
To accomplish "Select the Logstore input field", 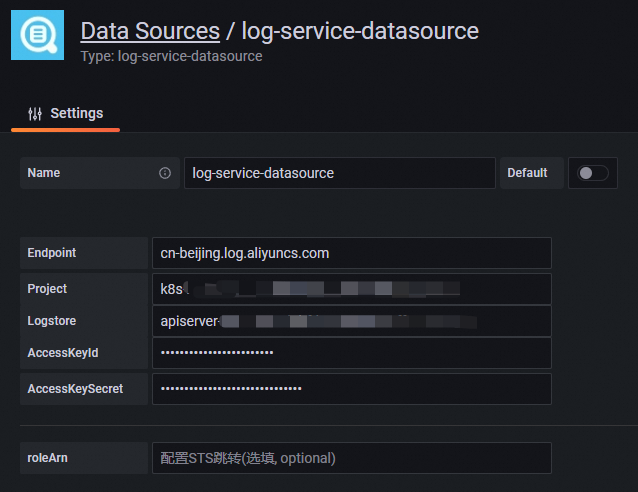I will pyautogui.click(x=352, y=321).
